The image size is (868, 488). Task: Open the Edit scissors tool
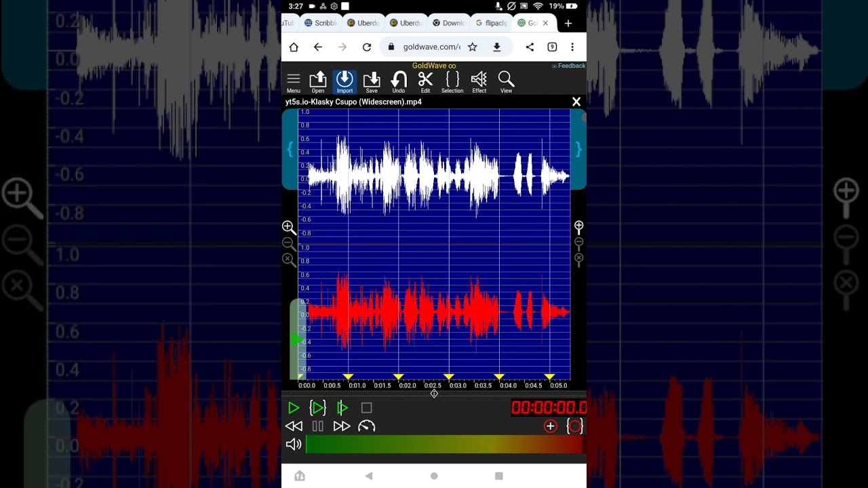(425, 82)
